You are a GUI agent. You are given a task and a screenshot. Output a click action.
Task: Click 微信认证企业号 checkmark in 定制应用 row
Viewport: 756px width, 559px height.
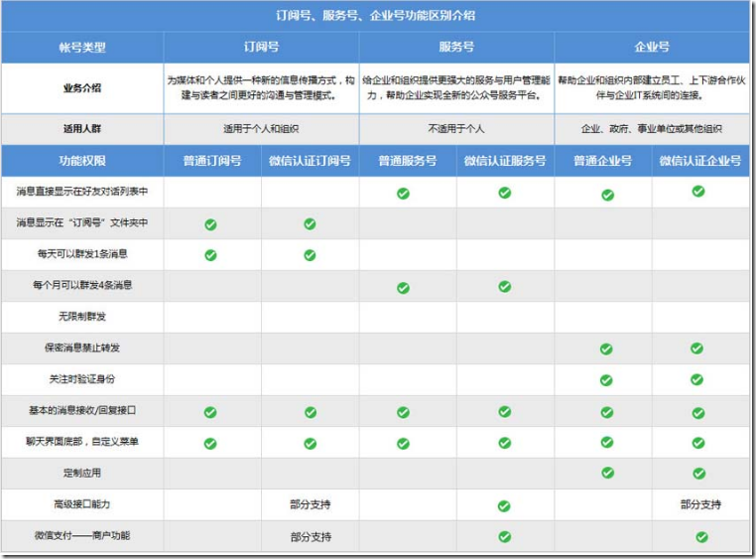(x=699, y=474)
